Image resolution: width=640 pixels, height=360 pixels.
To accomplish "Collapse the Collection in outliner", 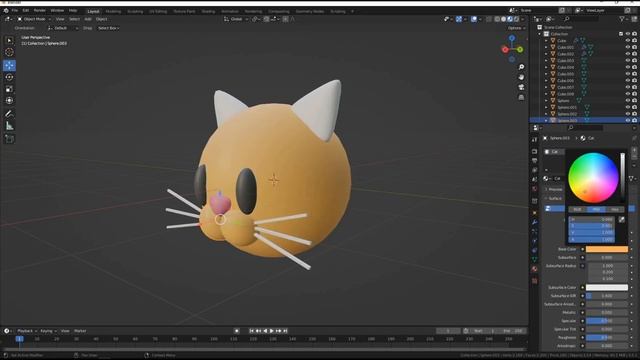I will point(540,34).
